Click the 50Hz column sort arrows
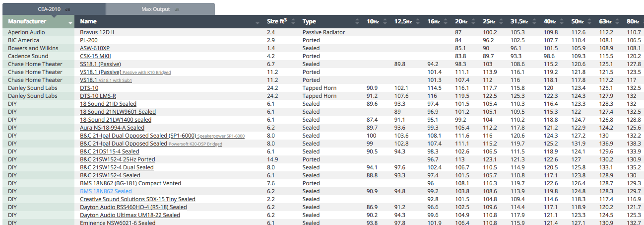 point(590,22)
